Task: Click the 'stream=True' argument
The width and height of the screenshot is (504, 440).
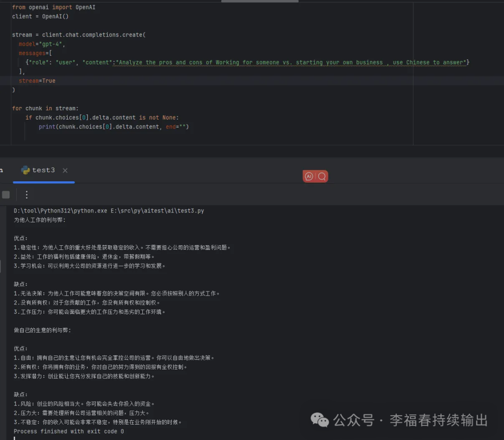Action: tap(37, 81)
